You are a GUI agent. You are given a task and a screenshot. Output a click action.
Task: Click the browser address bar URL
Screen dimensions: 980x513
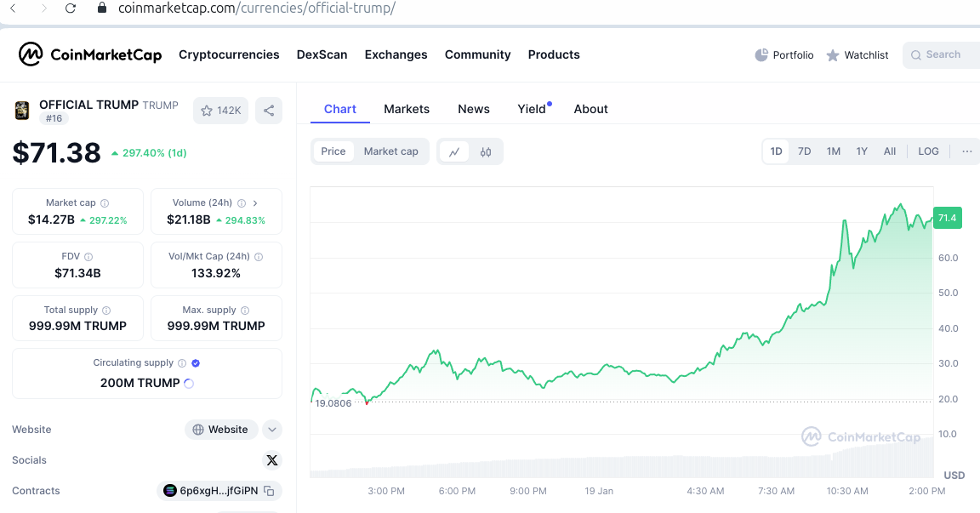256,9
